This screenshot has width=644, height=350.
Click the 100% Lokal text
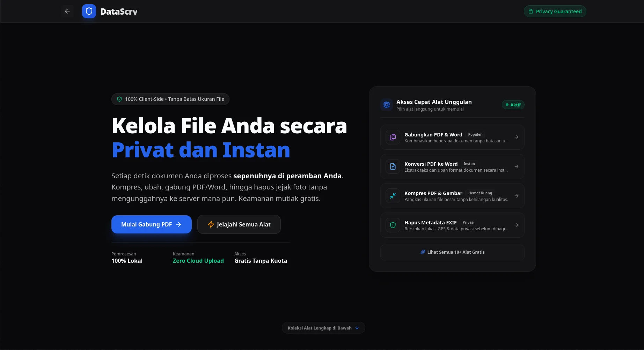coord(127,261)
